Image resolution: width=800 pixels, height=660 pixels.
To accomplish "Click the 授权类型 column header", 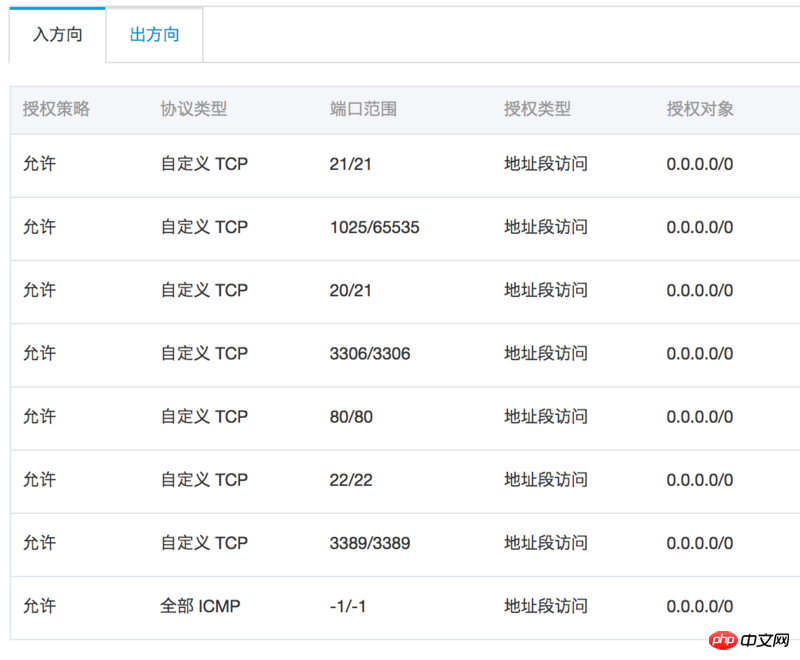I will point(537,109).
